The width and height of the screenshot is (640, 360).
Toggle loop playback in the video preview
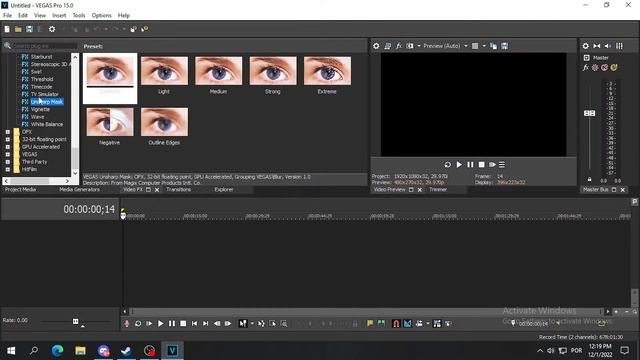(x=448, y=165)
